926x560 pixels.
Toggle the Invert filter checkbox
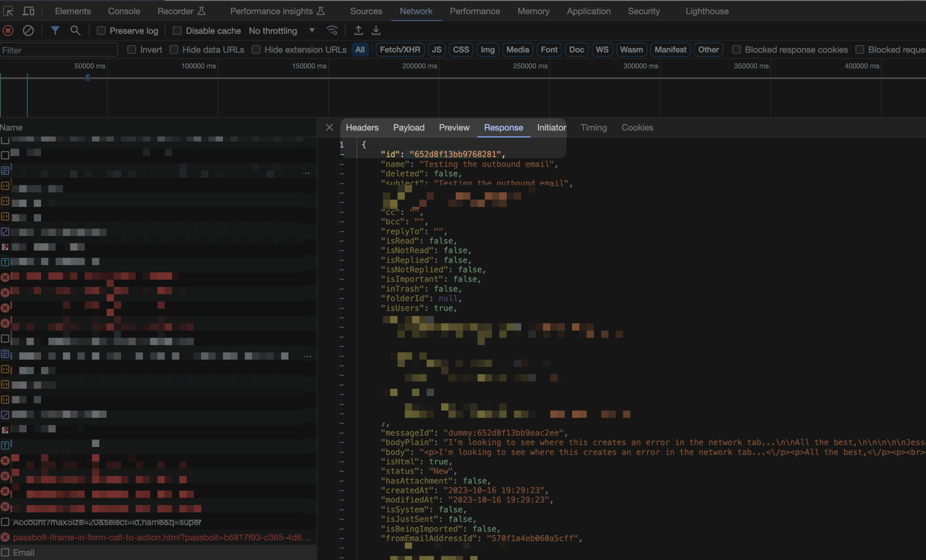pos(131,50)
